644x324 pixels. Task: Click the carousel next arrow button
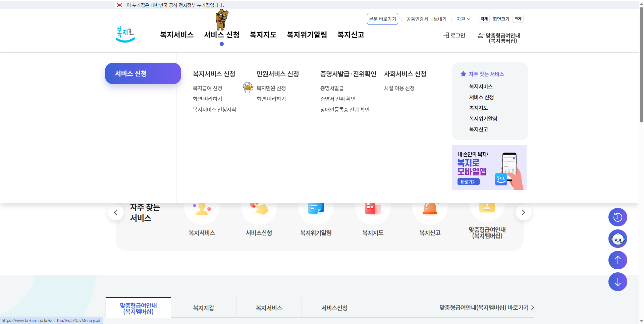(523, 212)
